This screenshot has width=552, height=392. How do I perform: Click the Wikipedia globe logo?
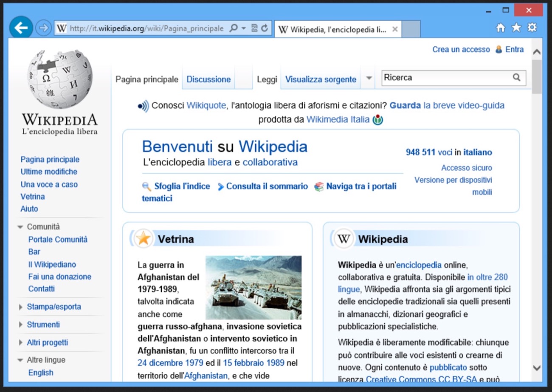tap(60, 79)
